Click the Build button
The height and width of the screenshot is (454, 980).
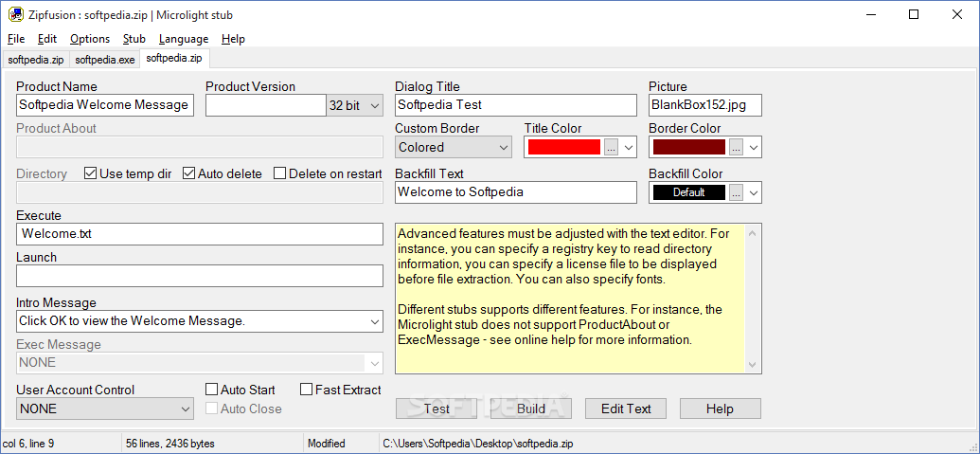[531, 409]
